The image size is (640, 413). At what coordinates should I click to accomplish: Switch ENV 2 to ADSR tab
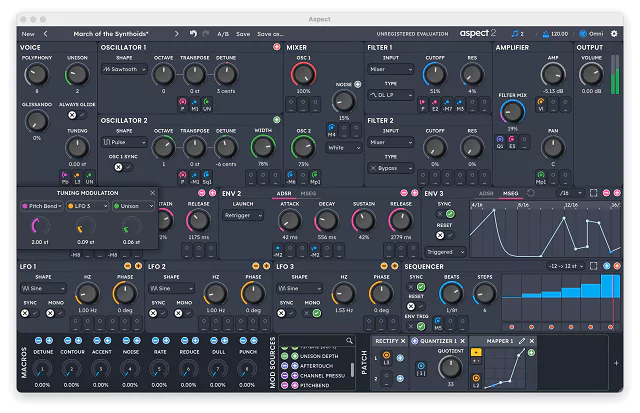(284, 193)
